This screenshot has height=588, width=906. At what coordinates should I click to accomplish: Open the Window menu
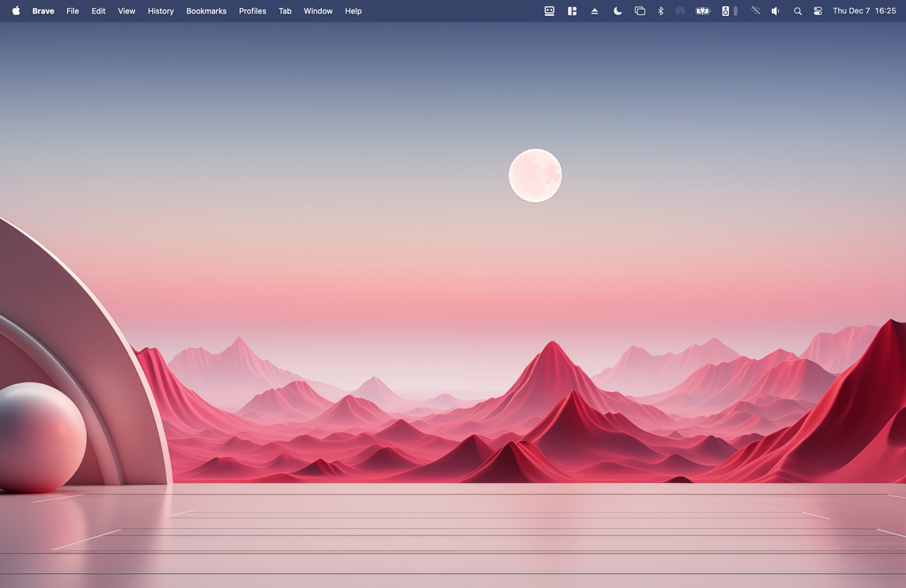[x=318, y=11]
